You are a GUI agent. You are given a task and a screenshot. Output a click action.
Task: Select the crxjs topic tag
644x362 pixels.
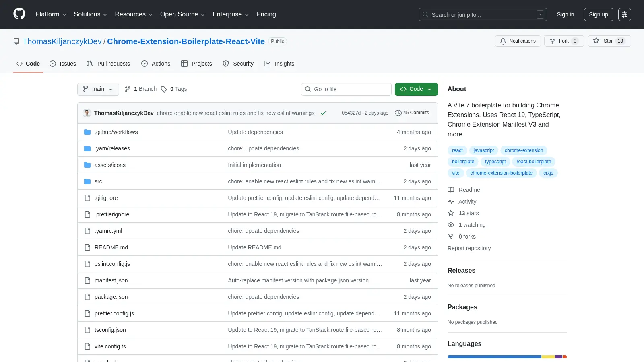click(x=548, y=173)
